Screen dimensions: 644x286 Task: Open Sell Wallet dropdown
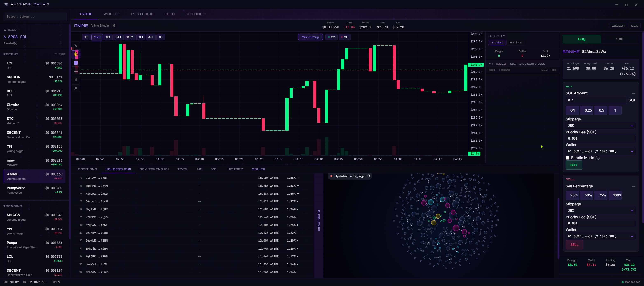601,236
